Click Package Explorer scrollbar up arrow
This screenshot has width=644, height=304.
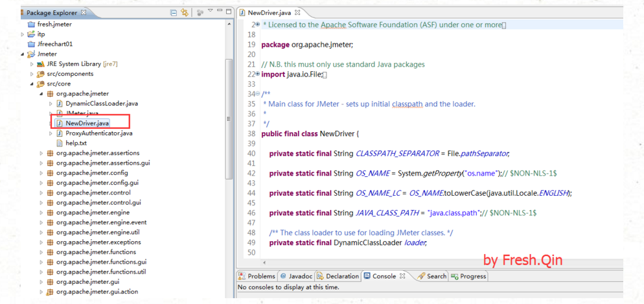coord(229,24)
